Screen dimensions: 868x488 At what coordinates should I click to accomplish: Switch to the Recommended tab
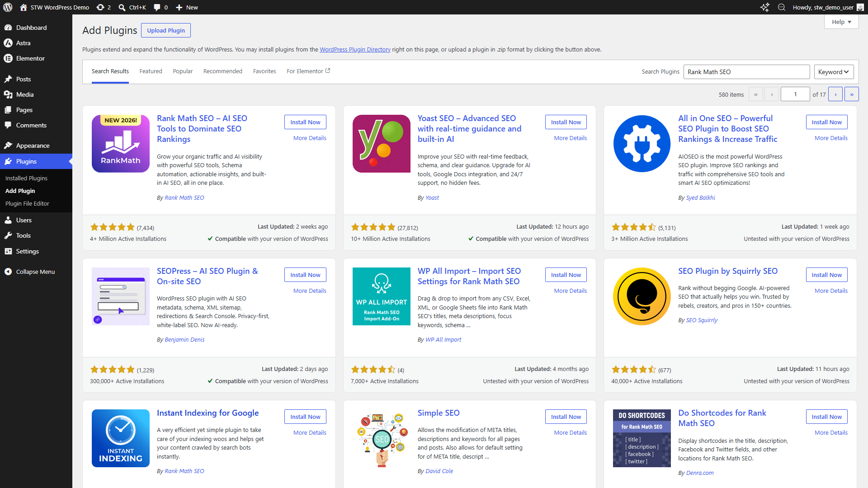223,71
